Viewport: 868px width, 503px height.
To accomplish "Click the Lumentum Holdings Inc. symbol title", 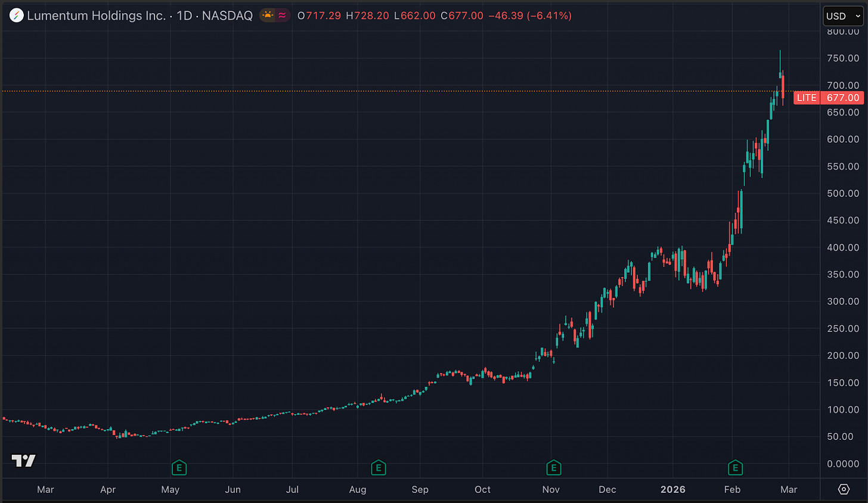I will tap(96, 15).
